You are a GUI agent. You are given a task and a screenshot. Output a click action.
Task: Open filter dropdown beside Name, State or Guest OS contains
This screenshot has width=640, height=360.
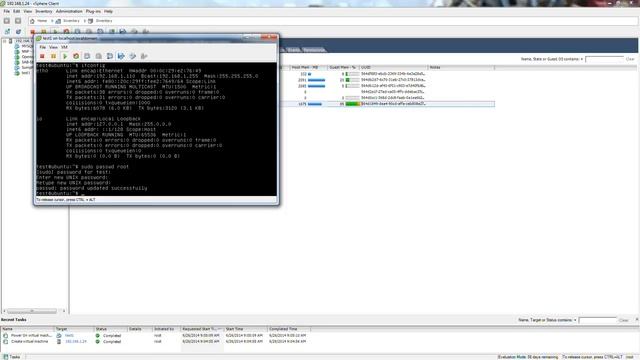[x=582, y=59]
